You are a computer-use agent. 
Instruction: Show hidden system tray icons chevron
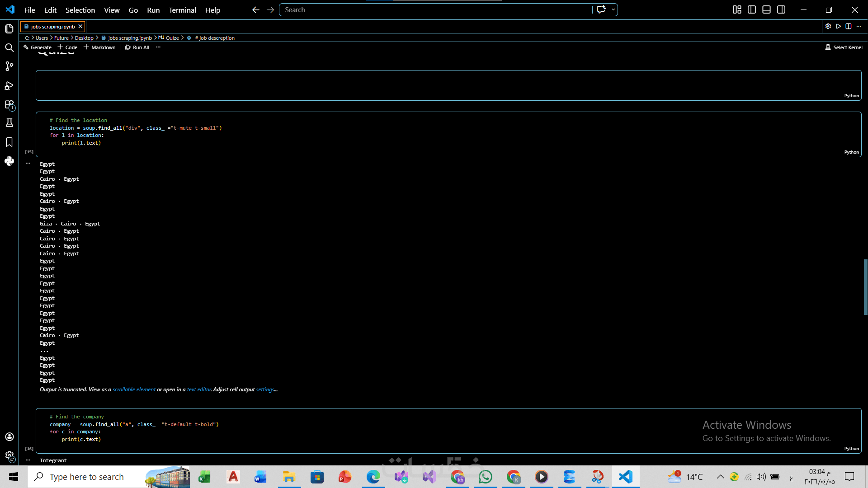[x=720, y=477]
